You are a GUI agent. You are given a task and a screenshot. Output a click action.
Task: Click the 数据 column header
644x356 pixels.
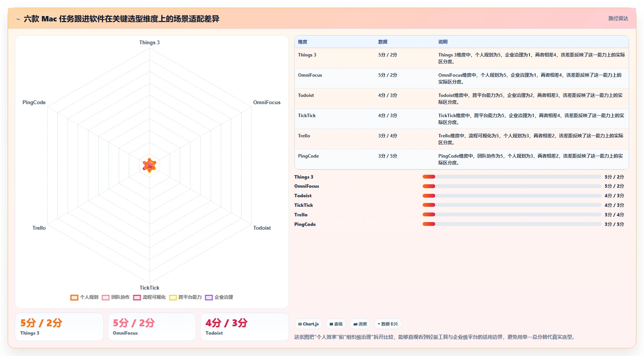(383, 42)
